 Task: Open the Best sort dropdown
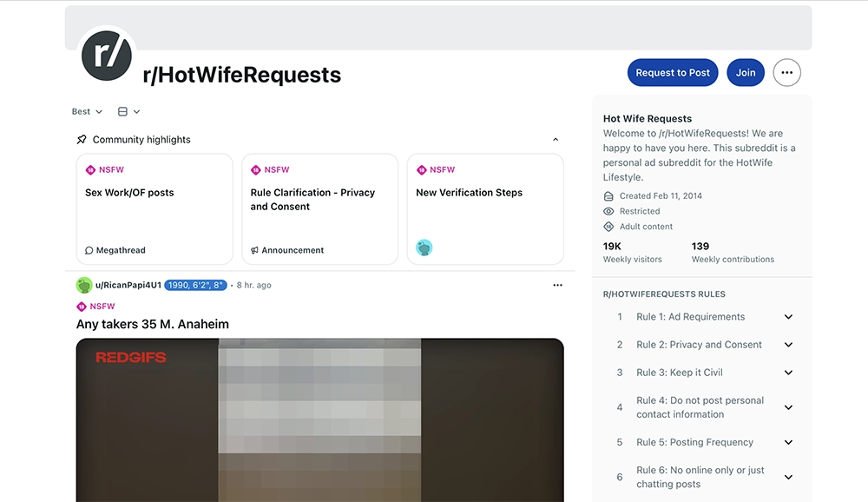click(87, 112)
